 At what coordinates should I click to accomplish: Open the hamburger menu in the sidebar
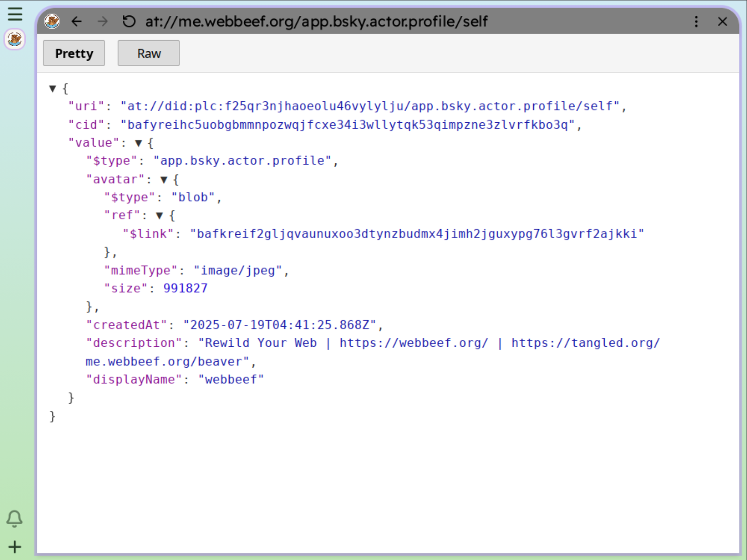[15, 14]
